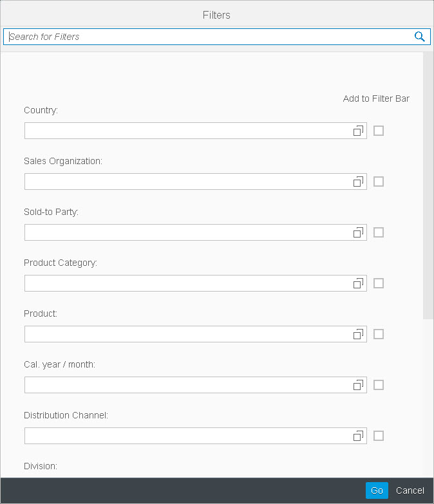Open value help icon for Product Category

[358, 283]
